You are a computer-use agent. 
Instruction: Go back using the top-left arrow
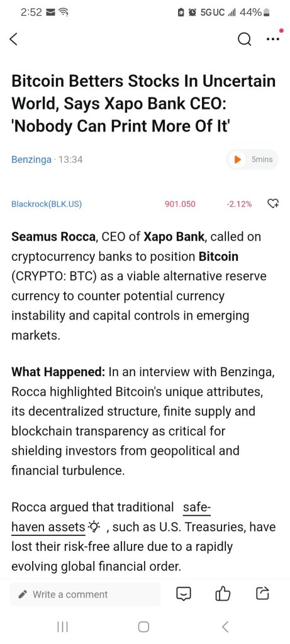coord(14,39)
